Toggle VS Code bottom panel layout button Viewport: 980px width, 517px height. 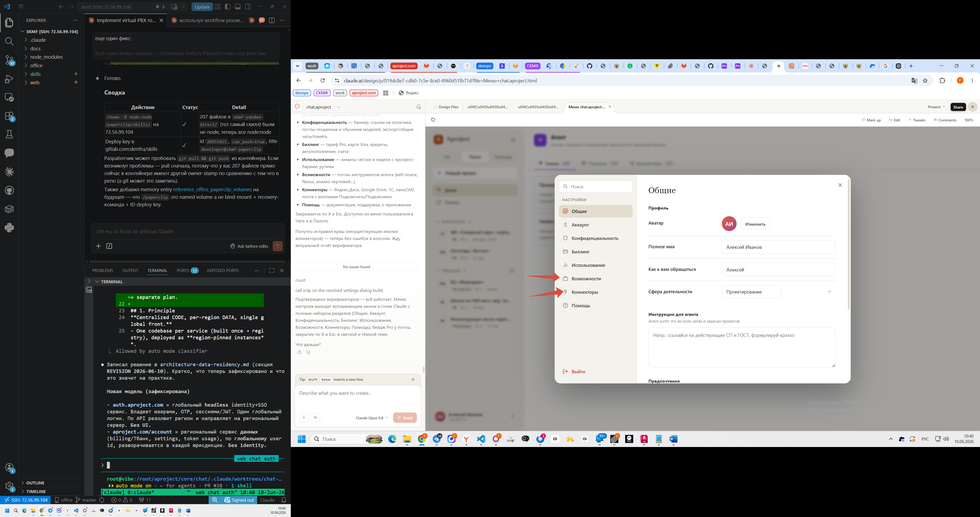[x=238, y=7]
